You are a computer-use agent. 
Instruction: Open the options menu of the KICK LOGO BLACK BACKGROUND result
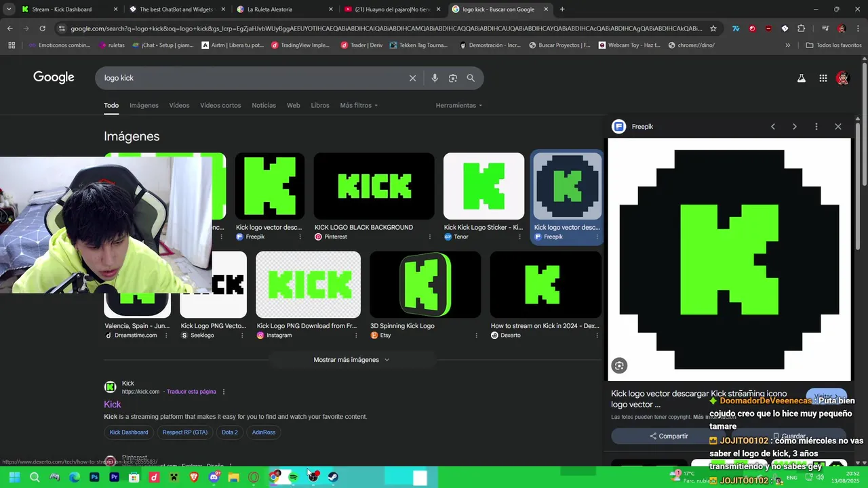click(x=429, y=237)
